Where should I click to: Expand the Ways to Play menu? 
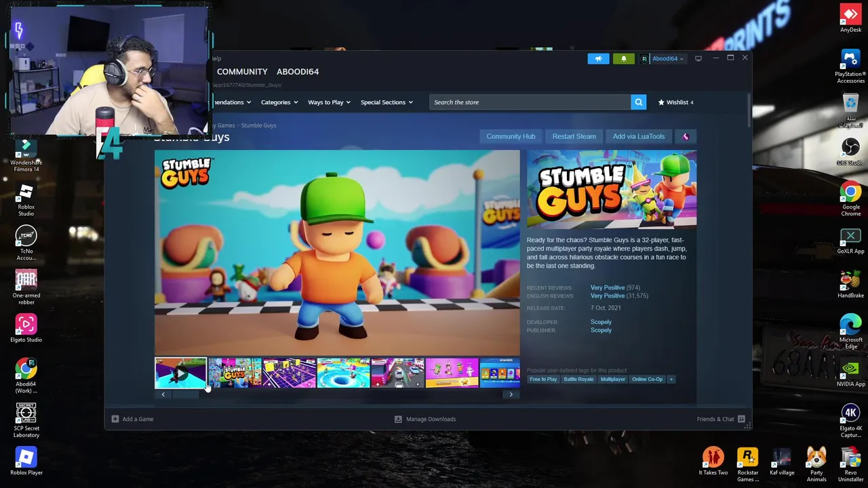[329, 102]
